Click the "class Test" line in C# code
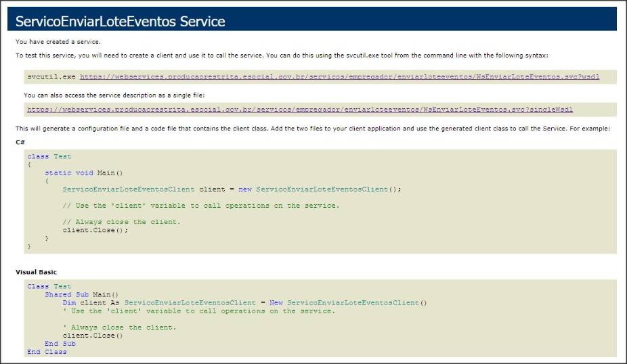Screen dimensions: 627x364 49,156
